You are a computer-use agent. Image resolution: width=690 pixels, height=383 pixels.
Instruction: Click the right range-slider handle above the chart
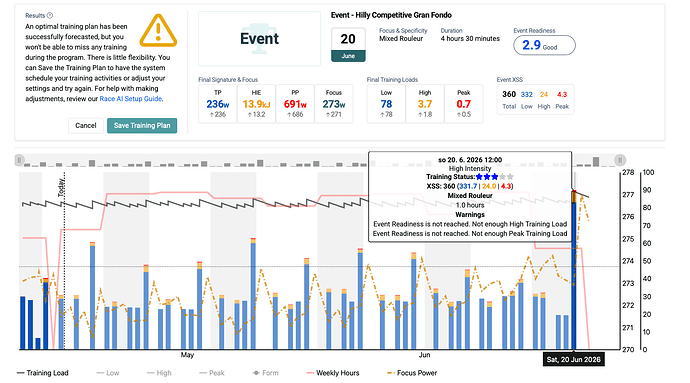pos(620,160)
